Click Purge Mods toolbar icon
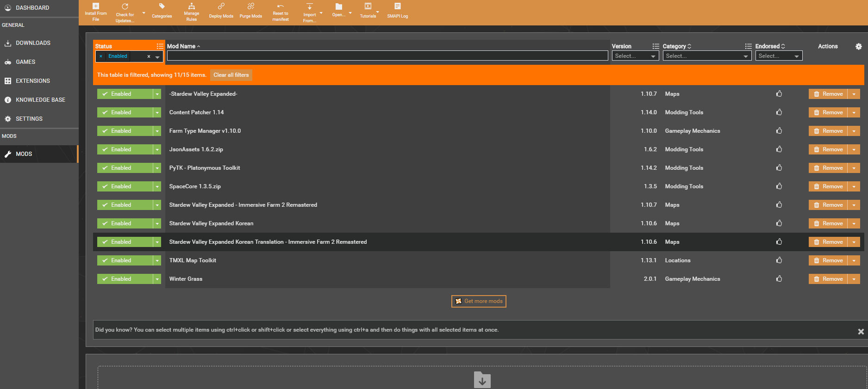The image size is (868, 389). pyautogui.click(x=251, y=6)
